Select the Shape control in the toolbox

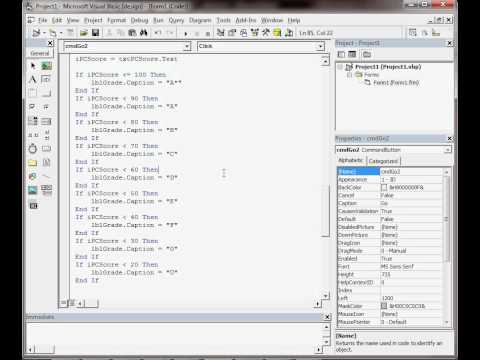pyautogui.click(x=33, y=176)
